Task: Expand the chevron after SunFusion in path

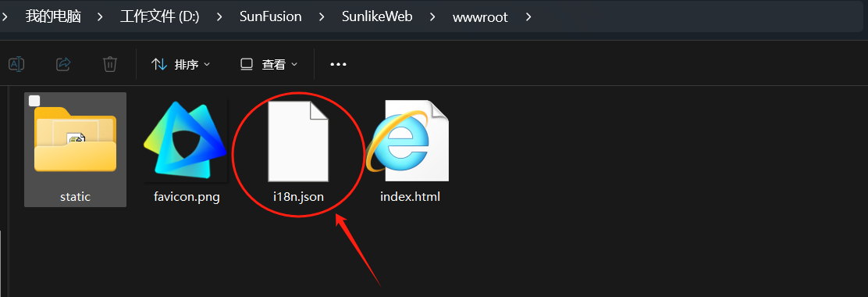Action: pyautogui.click(x=322, y=16)
